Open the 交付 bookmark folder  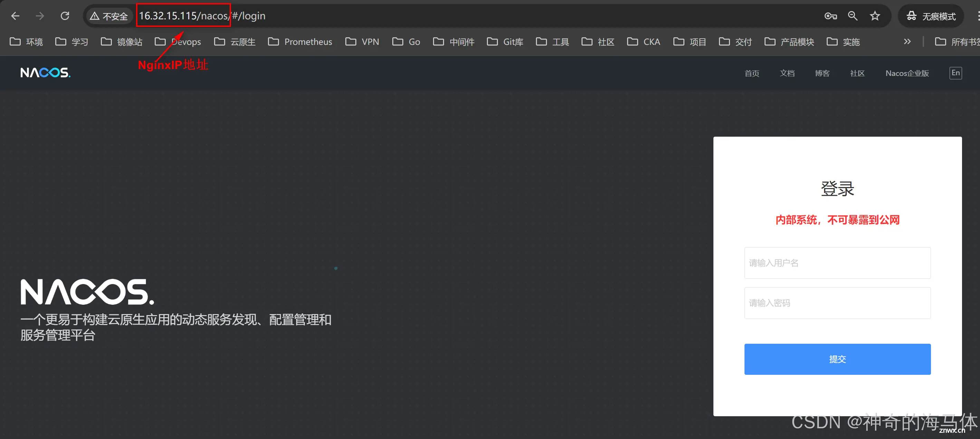click(x=735, y=41)
